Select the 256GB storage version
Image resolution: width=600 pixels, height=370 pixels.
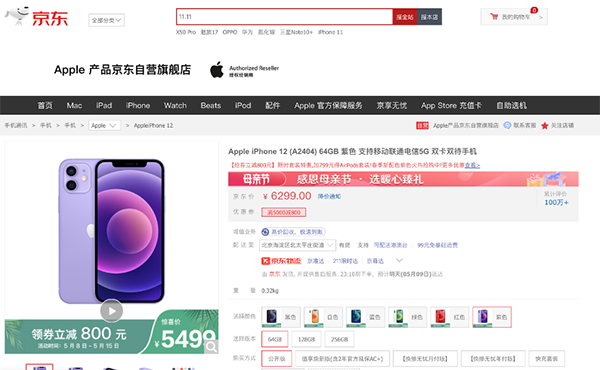point(339,339)
